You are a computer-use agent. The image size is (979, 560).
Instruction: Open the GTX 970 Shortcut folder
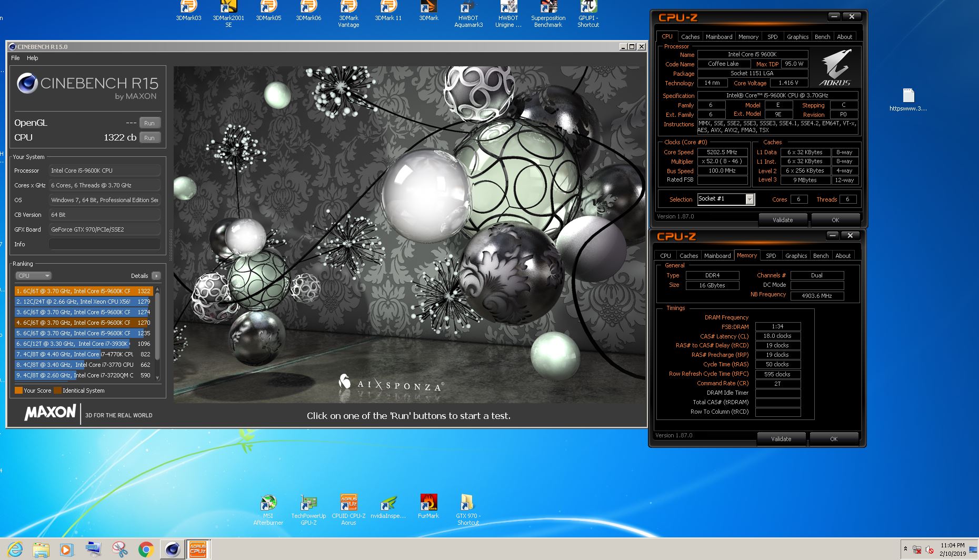468,509
